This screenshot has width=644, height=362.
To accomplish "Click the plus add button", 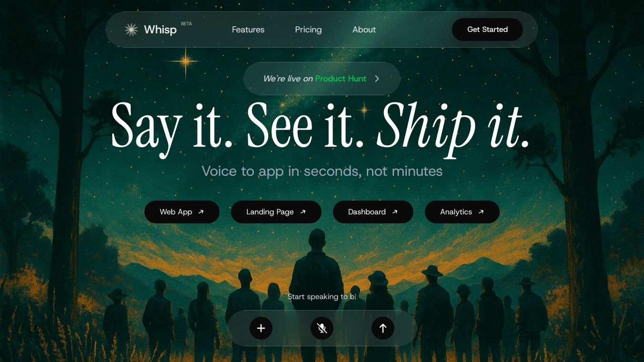I will 261,328.
